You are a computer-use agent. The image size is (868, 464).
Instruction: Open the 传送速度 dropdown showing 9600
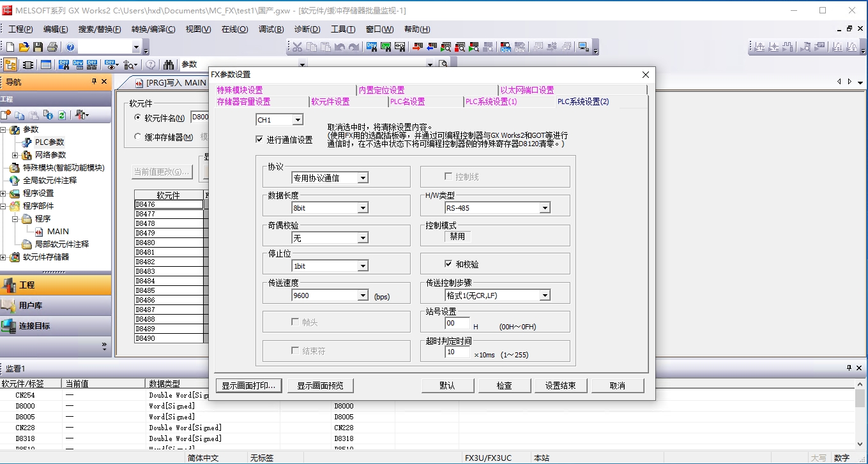coord(363,296)
